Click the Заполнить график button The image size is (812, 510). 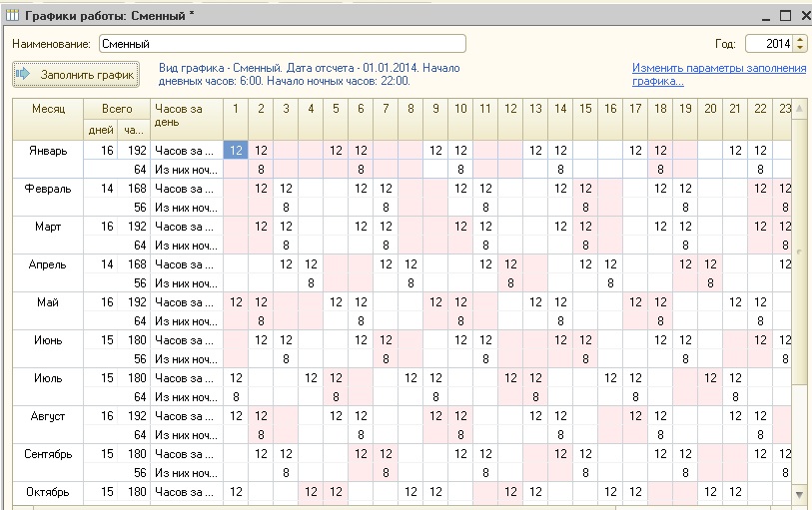[x=76, y=75]
